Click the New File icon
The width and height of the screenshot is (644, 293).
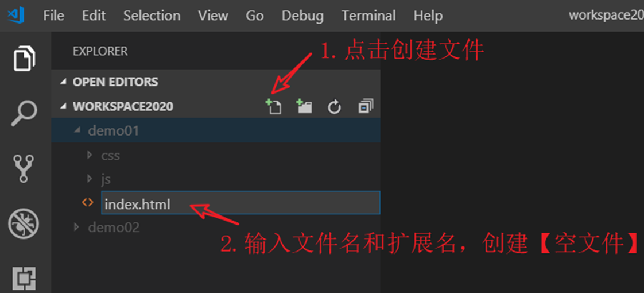[274, 107]
